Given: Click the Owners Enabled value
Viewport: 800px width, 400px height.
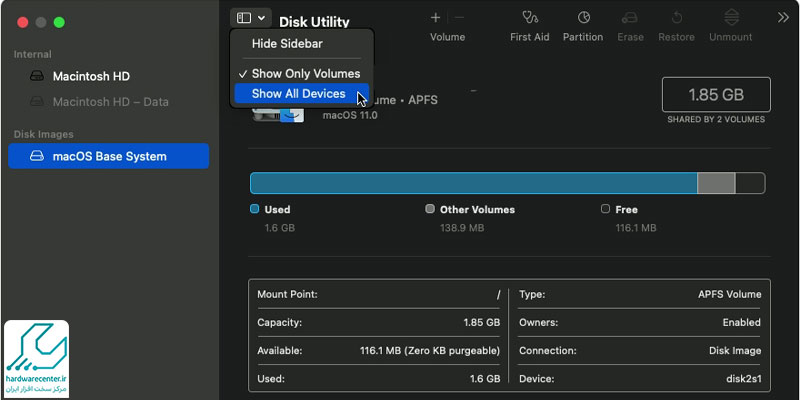Looking at the screenshot, I should [x=742, y=323].
